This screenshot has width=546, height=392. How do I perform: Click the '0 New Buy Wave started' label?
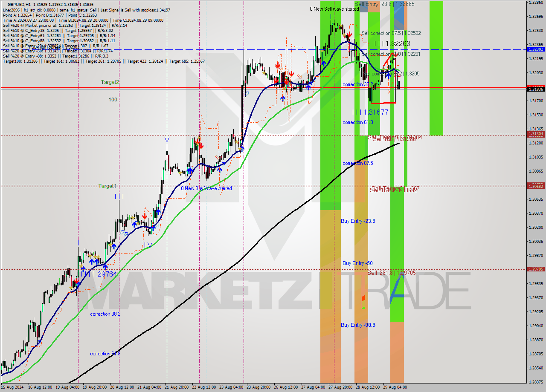[x=206, y=188]
